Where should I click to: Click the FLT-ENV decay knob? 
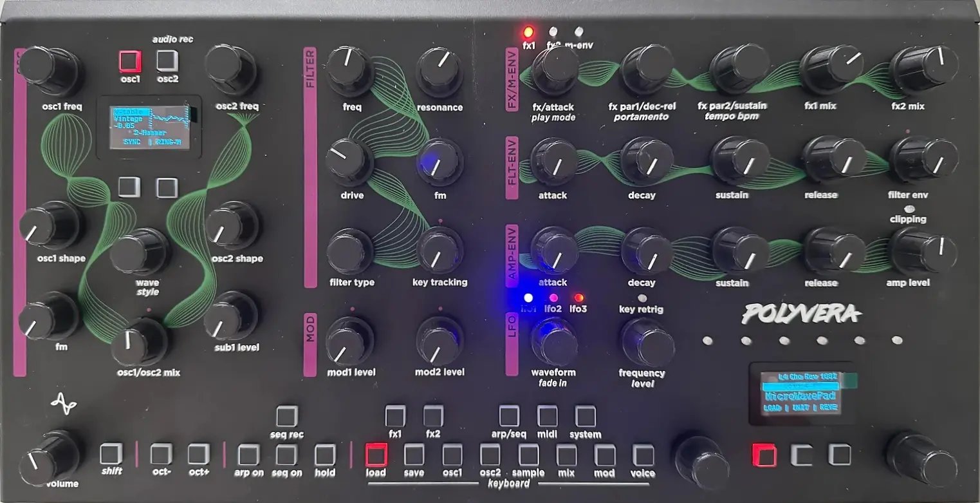click(646, 161)
